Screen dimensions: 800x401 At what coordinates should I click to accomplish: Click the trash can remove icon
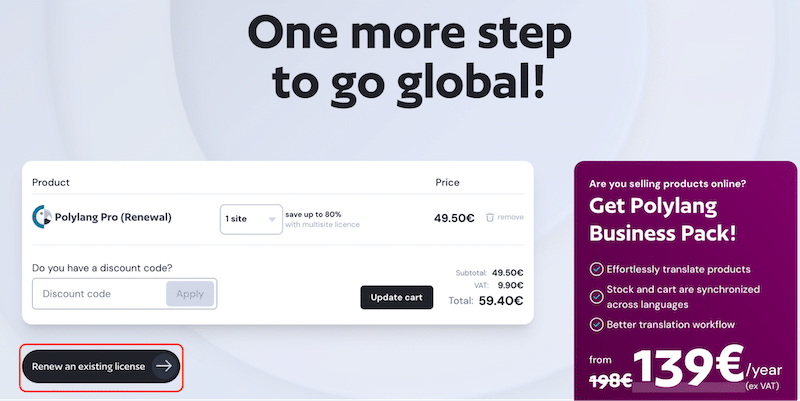click(x=490, y=217)
